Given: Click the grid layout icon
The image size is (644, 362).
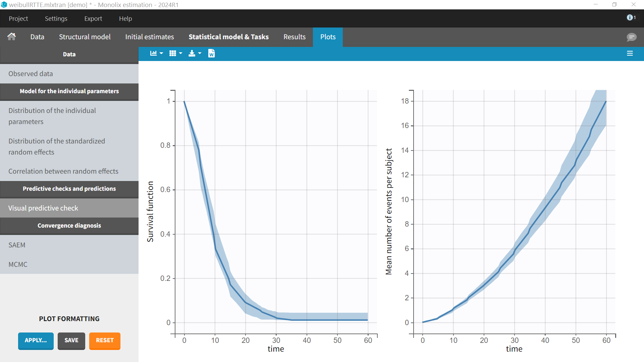Looking at the screenshot, I should pyautogui.click(x=173, y=53).
